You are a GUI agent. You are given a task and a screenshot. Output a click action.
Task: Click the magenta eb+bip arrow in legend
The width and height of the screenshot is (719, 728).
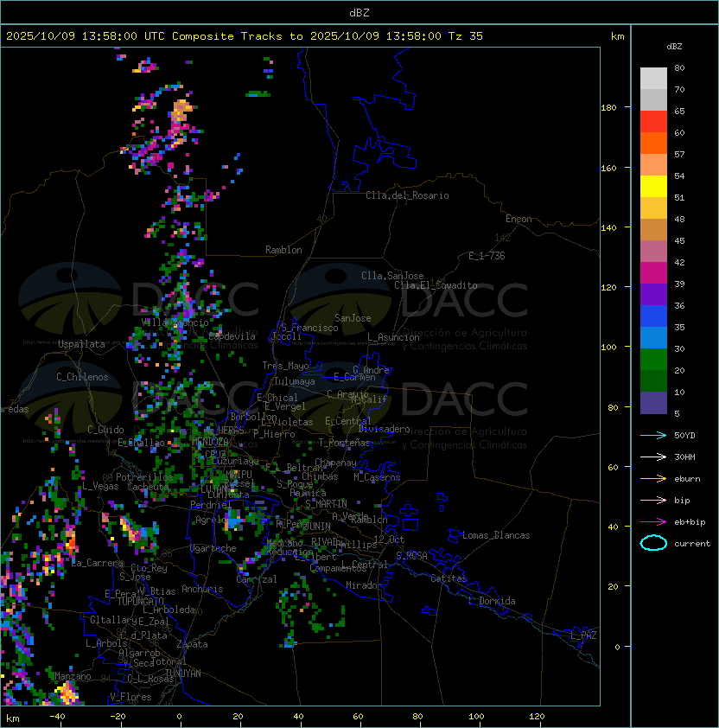[653, 522]
